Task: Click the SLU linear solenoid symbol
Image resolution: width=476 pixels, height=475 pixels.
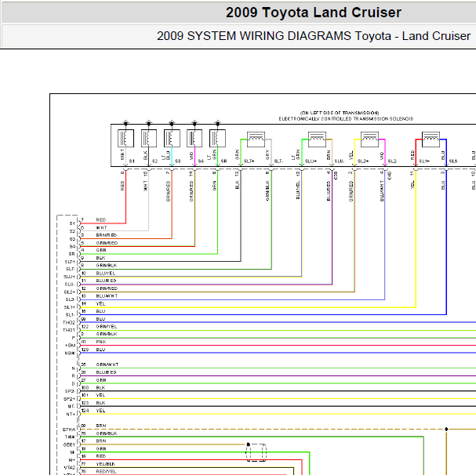Action: click(317, 140)
